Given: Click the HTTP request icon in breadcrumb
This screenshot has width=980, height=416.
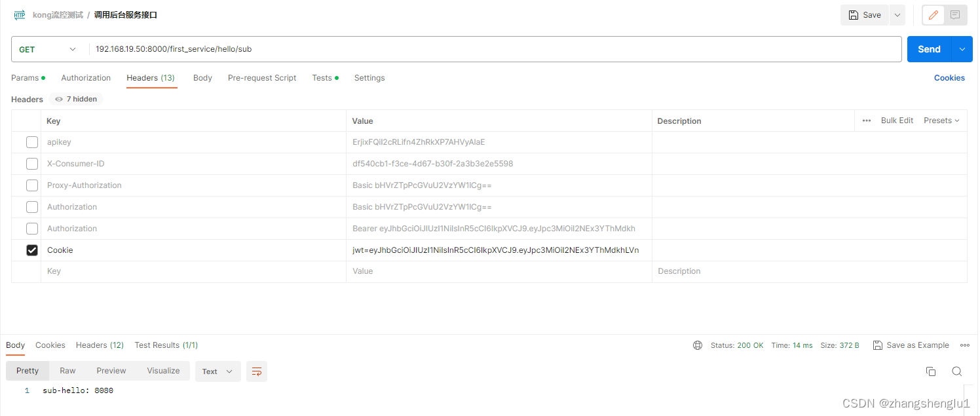Looking at the screenshot, I should (20, 15).
